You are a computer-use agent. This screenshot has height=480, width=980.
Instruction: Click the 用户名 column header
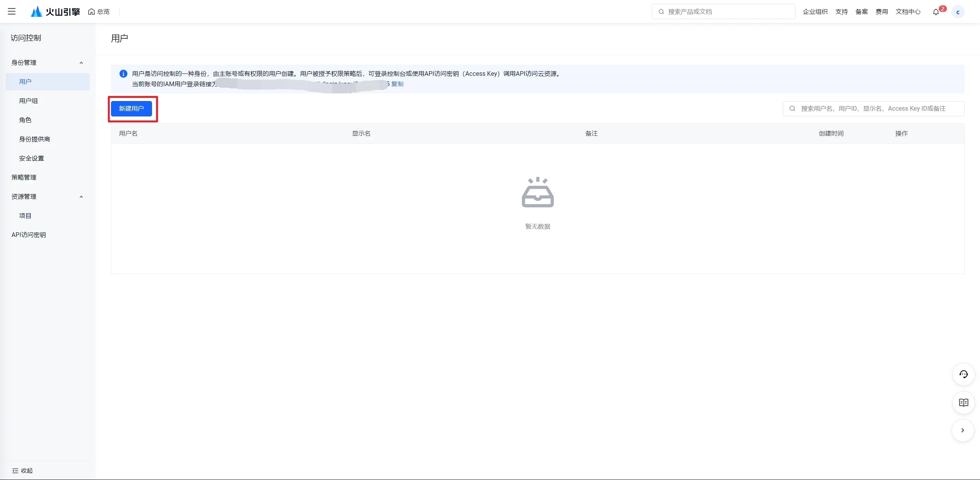[x=127, y=133]
